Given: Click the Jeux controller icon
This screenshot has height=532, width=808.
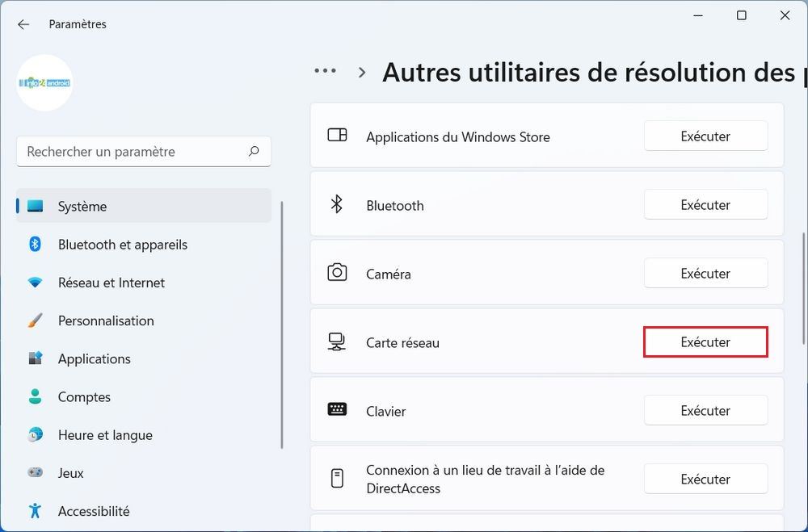Looking at the screenshot, I should tap(35, 473).
